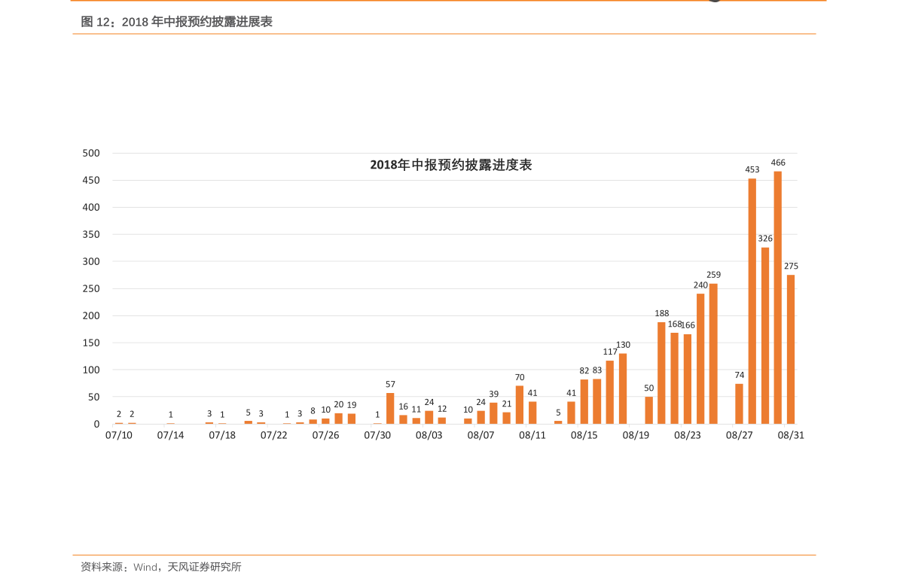
Task: Click the y-axis tick label 300
Action: 91,261
